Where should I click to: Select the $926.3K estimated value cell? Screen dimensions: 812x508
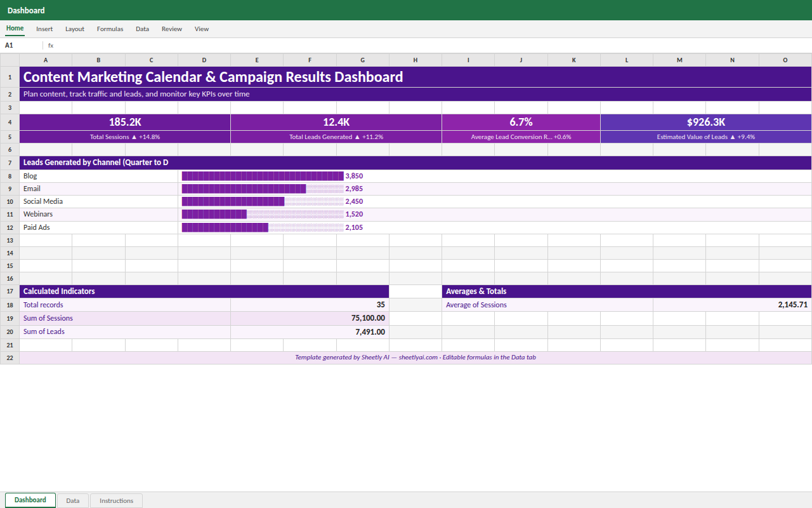click(x=706, y=122)
